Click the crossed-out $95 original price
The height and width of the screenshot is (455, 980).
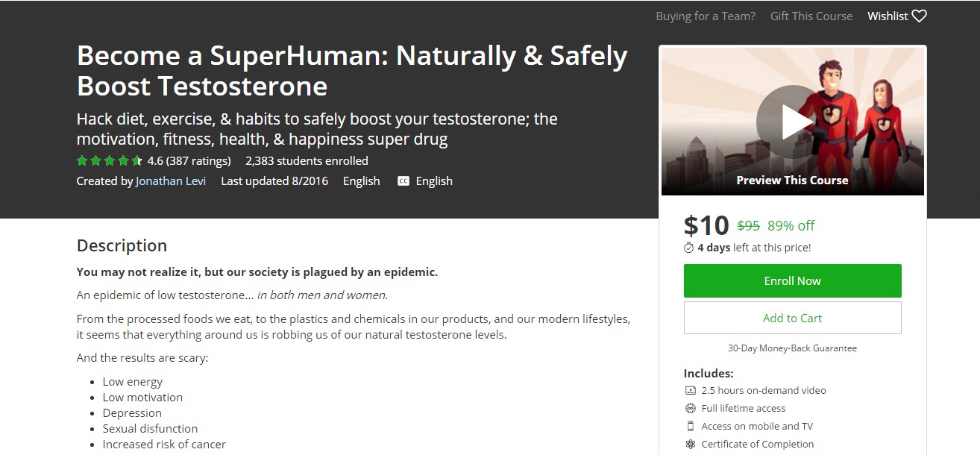pos(748,225)
